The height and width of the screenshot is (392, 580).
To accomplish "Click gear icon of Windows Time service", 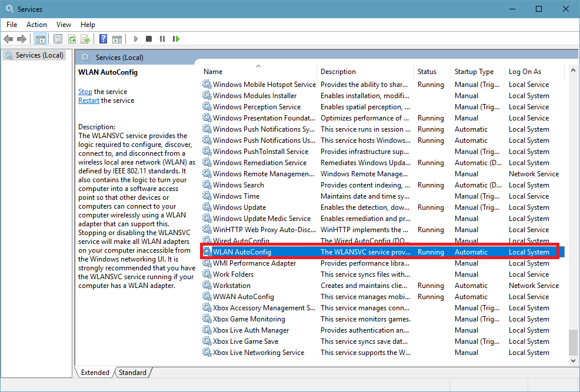I will click(x=207, y=196).
